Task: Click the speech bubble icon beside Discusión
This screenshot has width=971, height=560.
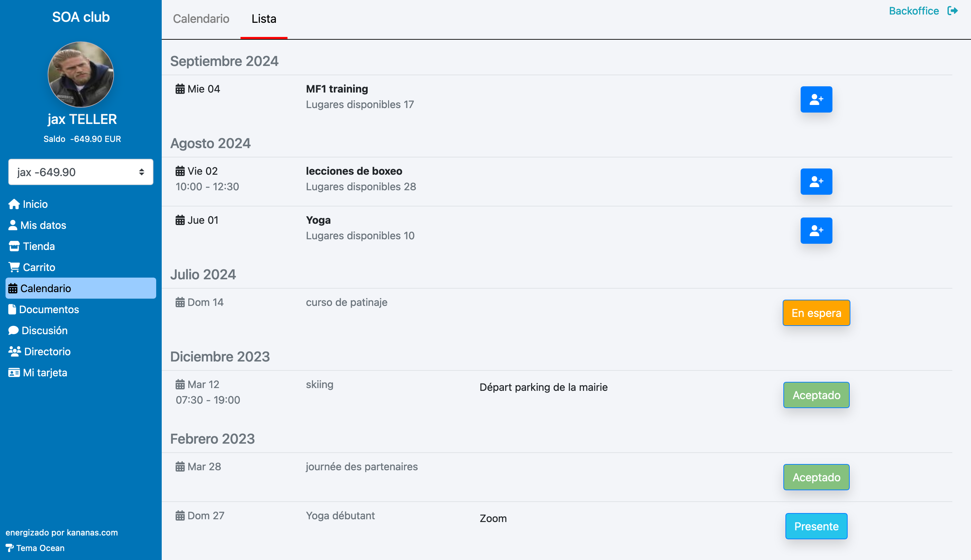Action: 13,330
